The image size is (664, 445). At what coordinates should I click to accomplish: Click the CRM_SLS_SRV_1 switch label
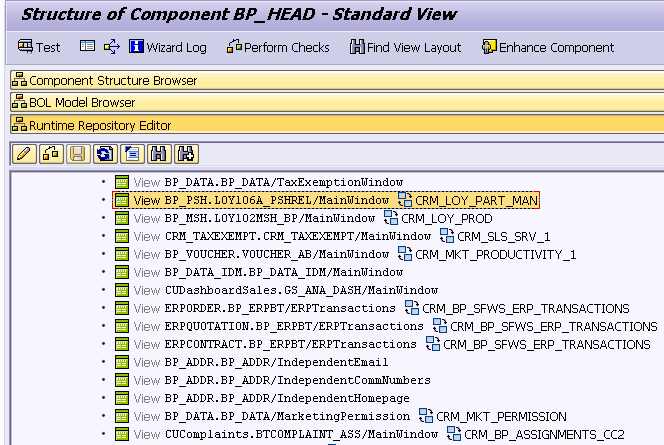point(504,237)
